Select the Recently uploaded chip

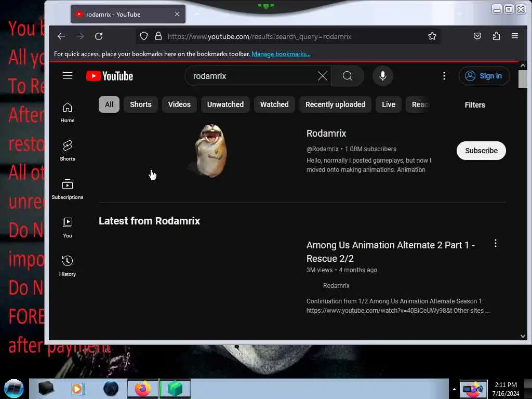[x=335, y=104]
